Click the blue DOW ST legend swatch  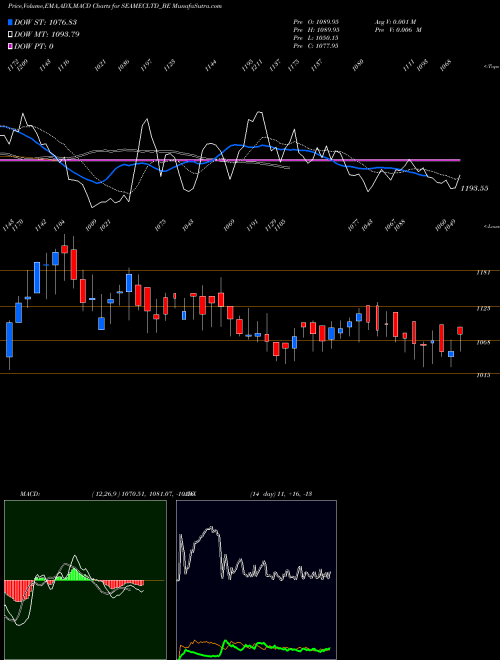click(x=10, y=22)
